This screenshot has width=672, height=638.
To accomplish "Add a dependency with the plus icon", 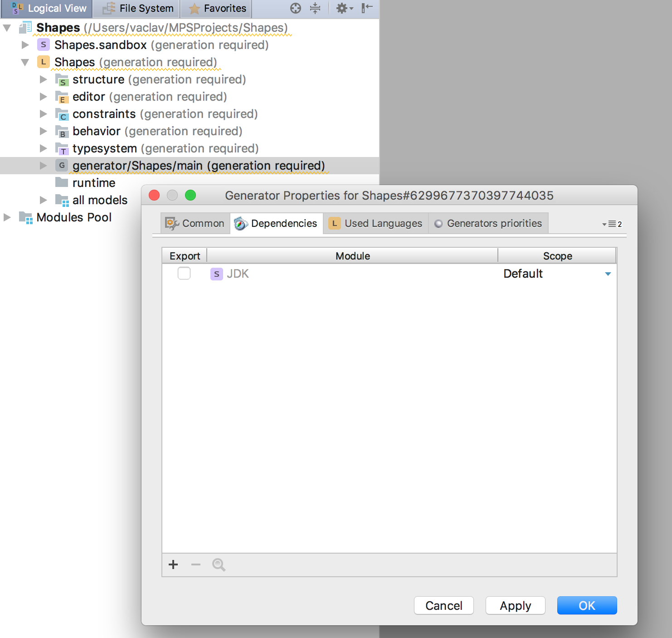I will [x=173, y=564].
